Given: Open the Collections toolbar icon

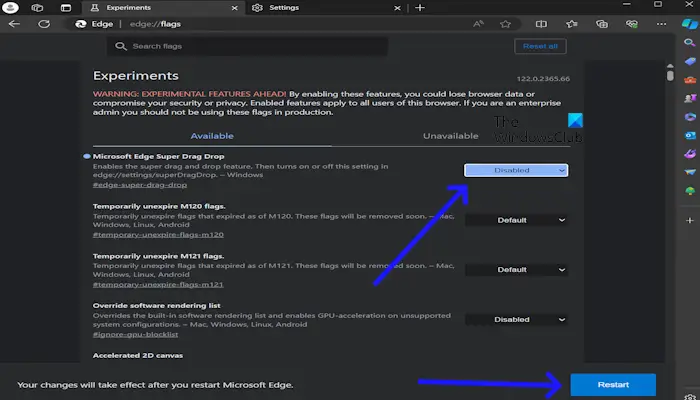Looking at the screenshot, I should tap(602, 24).
